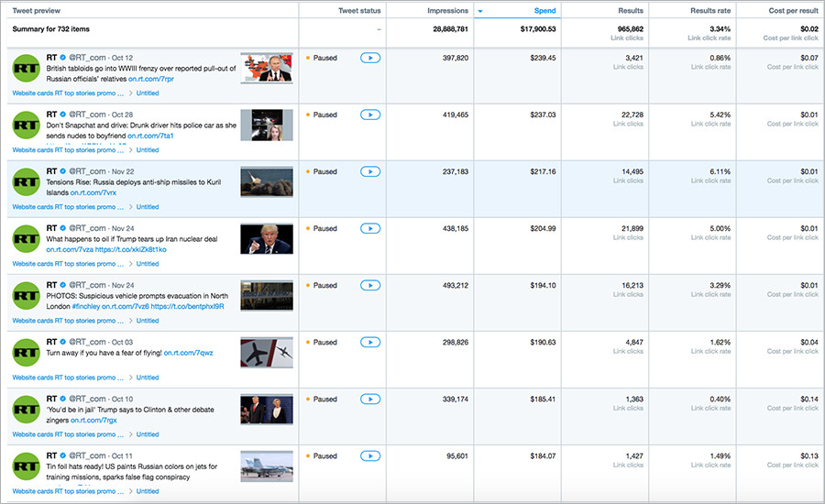Viewport: 825px width, 504px height.
Task: Click the RT logo on the Kuril Islands tweet
Action: click(x=26, y=183)
